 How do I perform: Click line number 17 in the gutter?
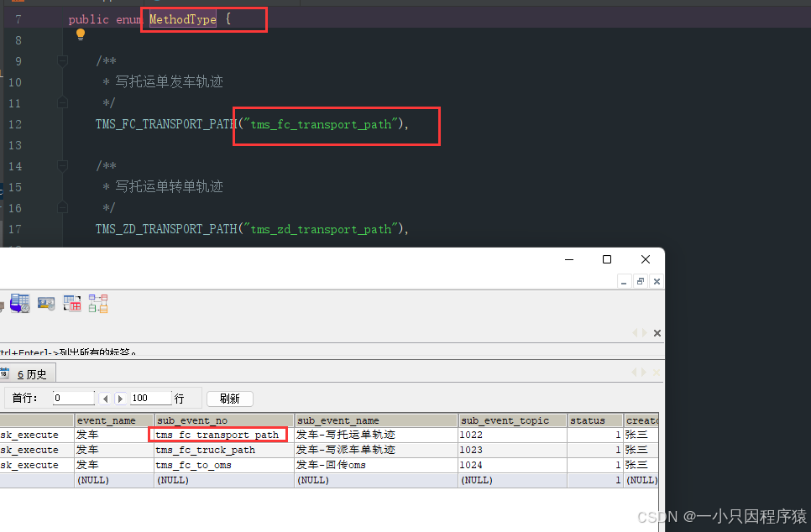[x=15, y=229]
